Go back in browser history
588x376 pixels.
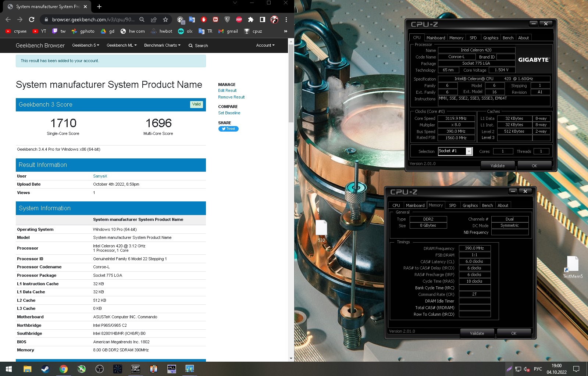(8, 19)
